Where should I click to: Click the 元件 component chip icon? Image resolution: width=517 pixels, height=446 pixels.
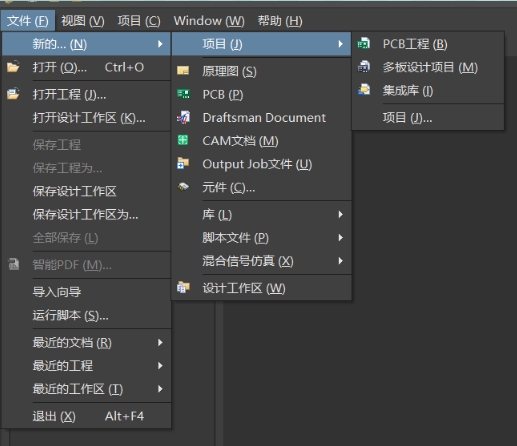coord(183,187)
